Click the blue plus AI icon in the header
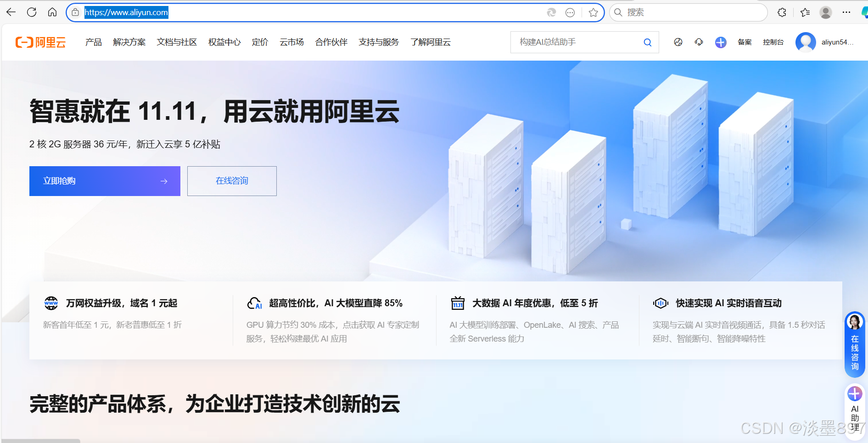 (x=721, y=42)
